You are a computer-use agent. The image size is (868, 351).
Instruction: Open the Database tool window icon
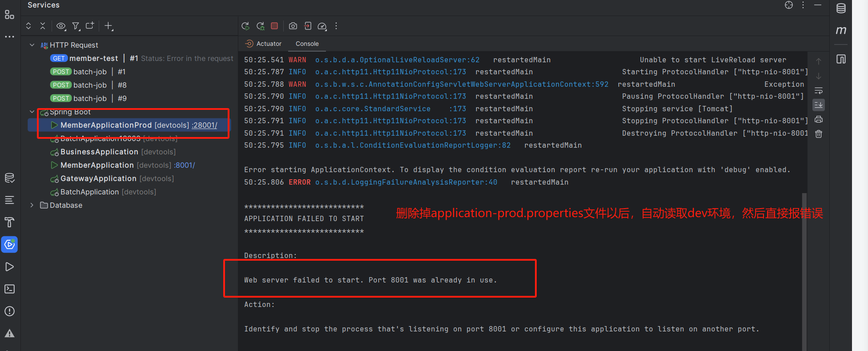point(841,8)
